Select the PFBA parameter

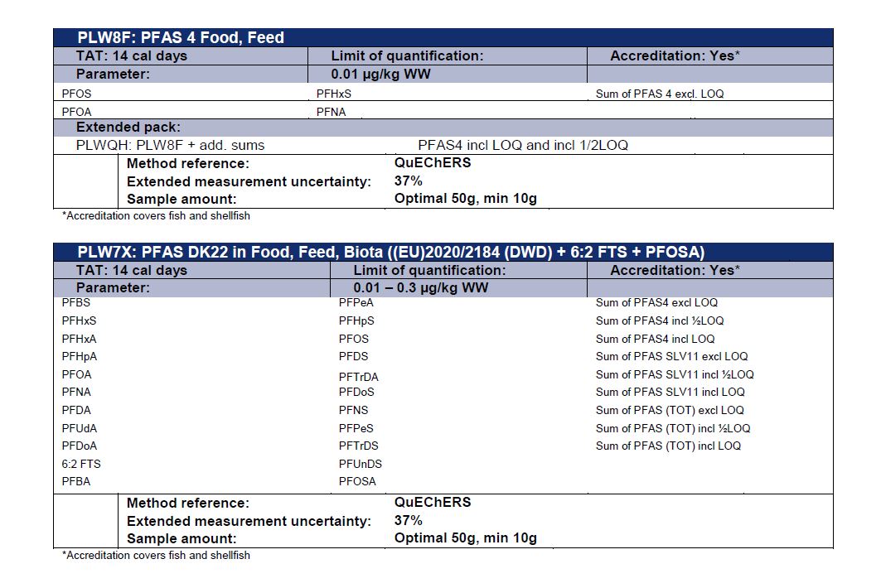click(76, 481)
